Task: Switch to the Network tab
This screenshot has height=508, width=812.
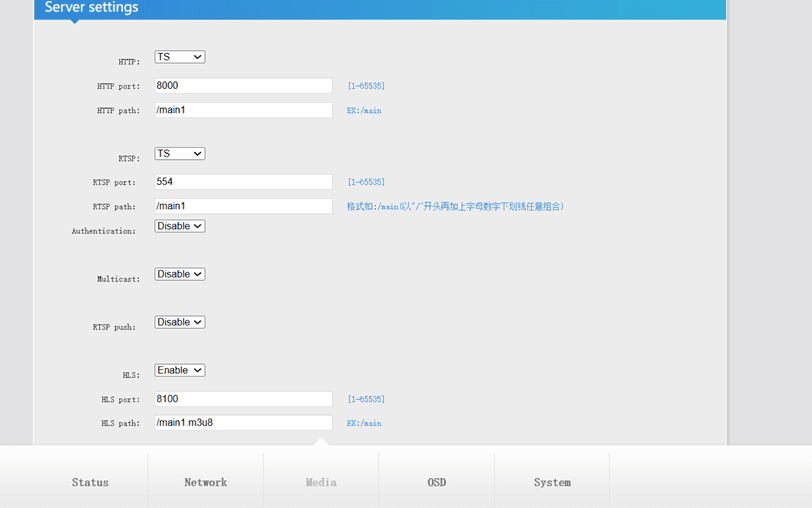Action: pos(206,482)
